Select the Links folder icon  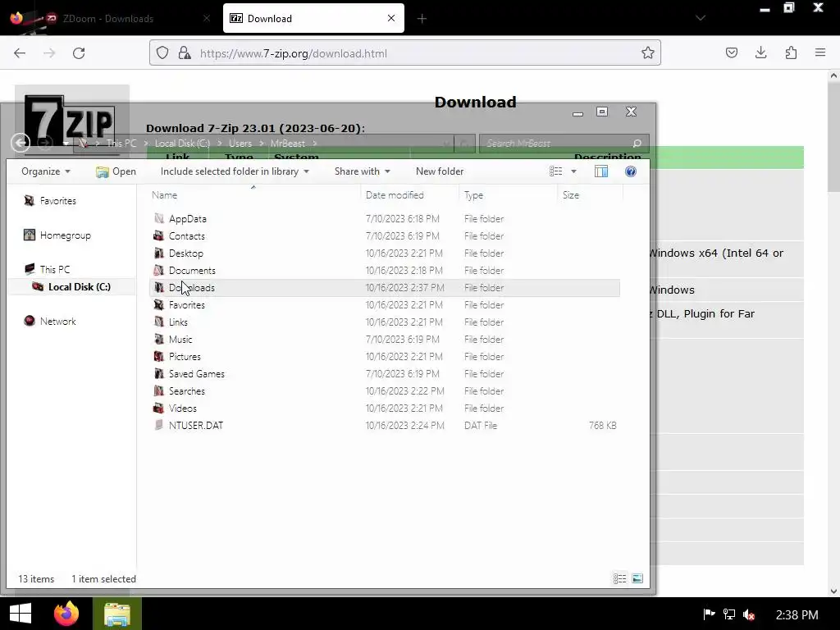click(158, 322)
